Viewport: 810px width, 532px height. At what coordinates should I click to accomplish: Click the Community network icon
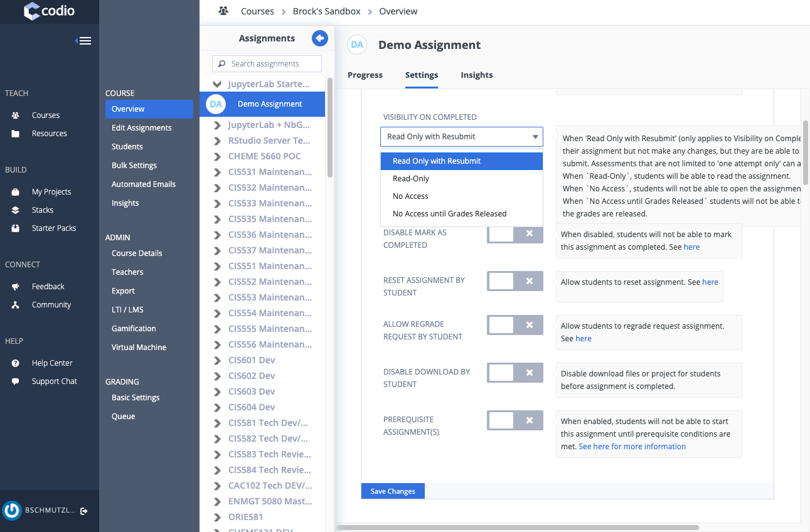pyautogui.click(x=16, y=305)
